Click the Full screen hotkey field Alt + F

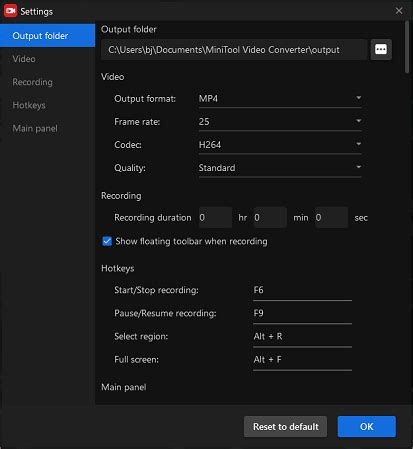click(302, 360)
